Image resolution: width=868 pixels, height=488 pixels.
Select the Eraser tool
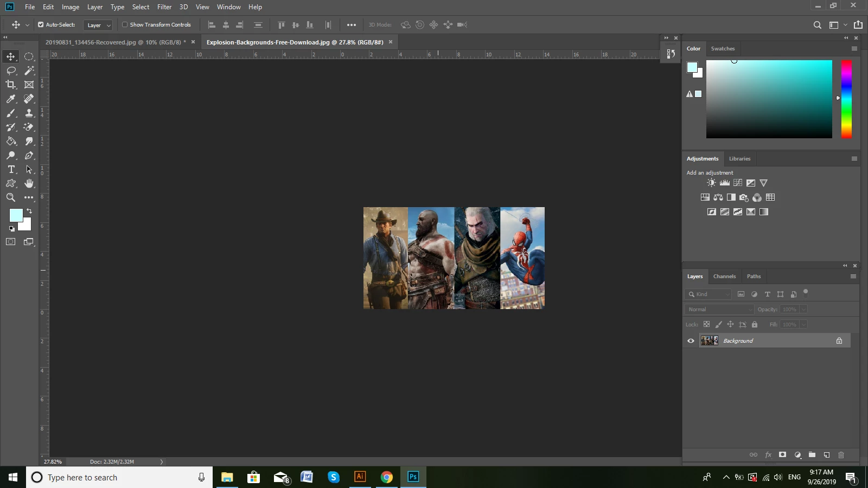tap(29, 127)
